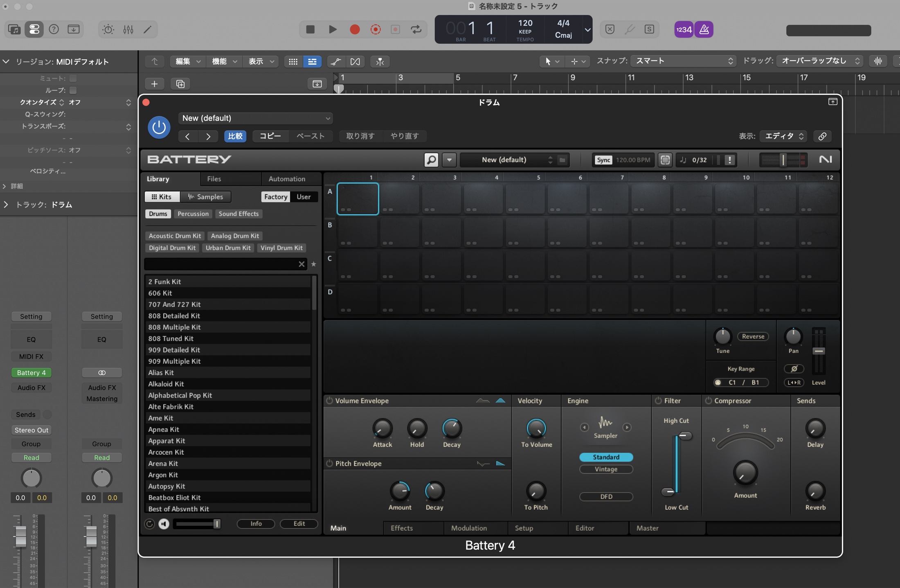
Task: Open the Library browser icon
Action: (14, 29)
